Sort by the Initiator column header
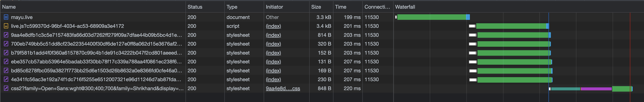Screen dimensions: 644x102 (274, 7)
